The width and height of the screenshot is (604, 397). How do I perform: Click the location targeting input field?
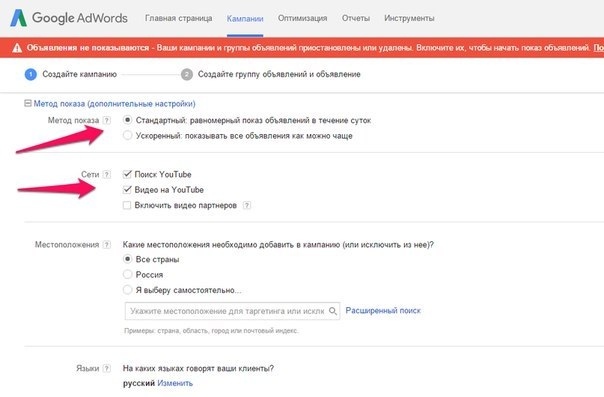(232, 311)
